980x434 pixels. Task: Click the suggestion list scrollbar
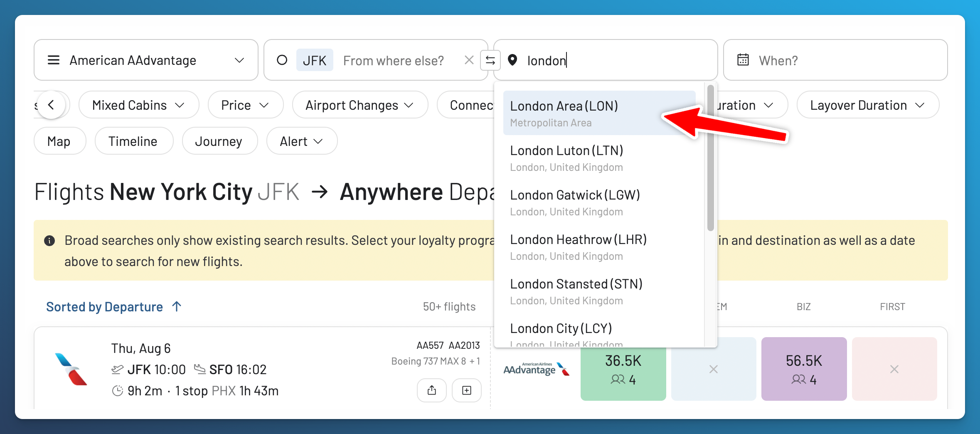(x=711, y=158)
